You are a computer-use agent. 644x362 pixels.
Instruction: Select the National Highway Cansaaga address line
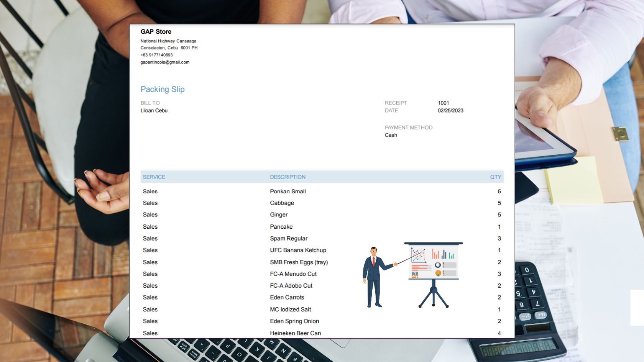coord(168,41)
